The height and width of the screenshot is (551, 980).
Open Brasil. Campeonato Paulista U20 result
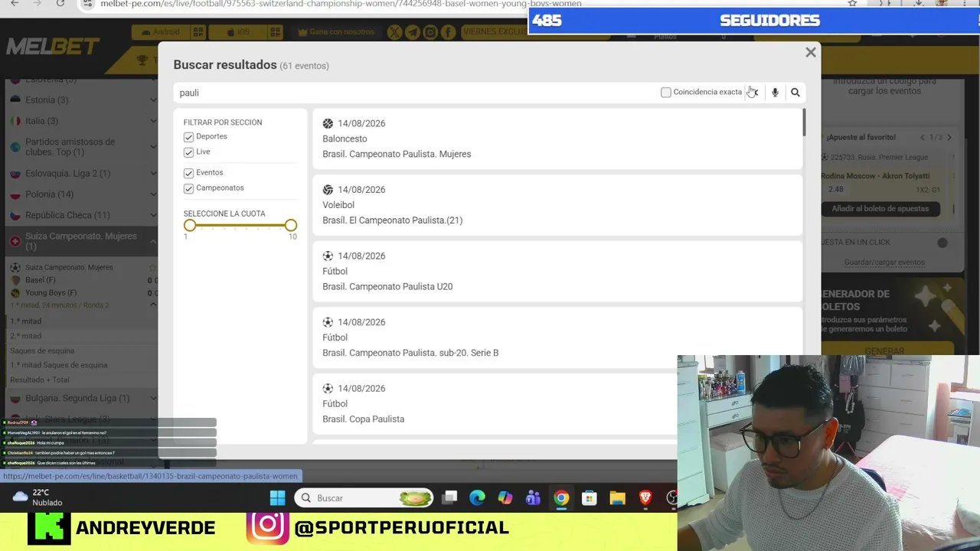557,271
